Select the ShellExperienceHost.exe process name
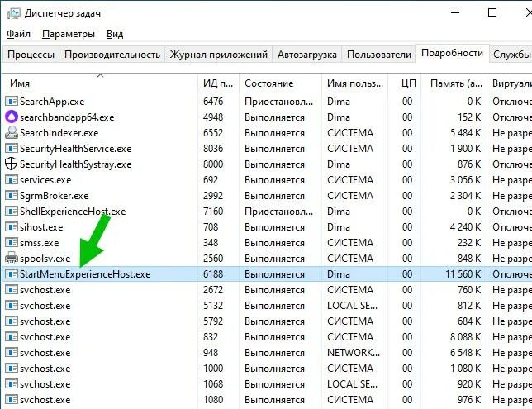 point(73,212)
